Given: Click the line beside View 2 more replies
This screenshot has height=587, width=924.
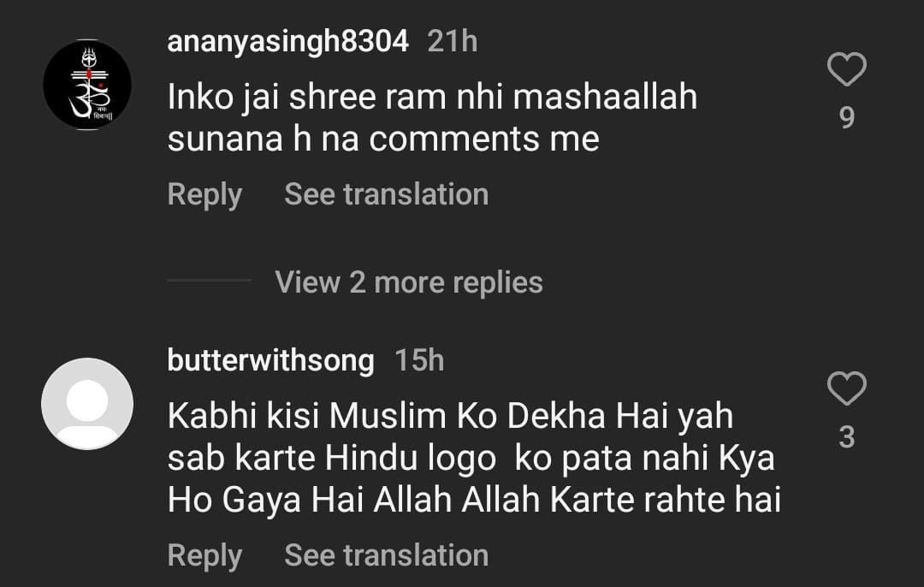Looking at the screenshot, I should 209,281.
